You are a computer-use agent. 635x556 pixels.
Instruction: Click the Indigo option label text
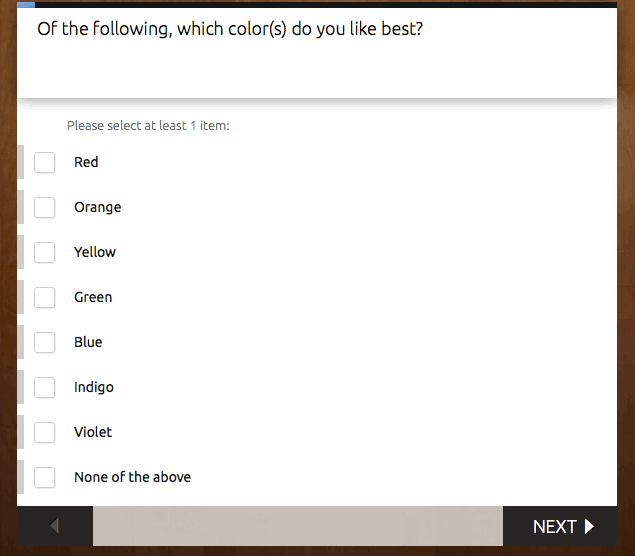pyautogui.click(x=94, y=387)
